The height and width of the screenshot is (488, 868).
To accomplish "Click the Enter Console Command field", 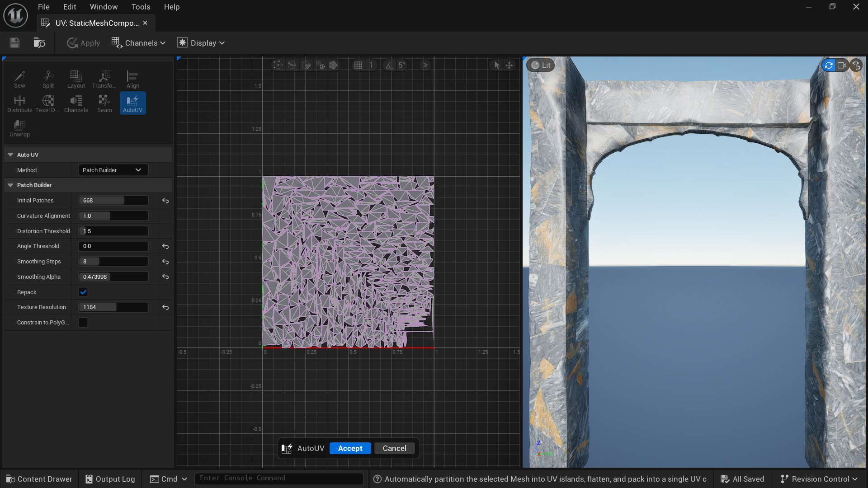I will click(278, 478).
